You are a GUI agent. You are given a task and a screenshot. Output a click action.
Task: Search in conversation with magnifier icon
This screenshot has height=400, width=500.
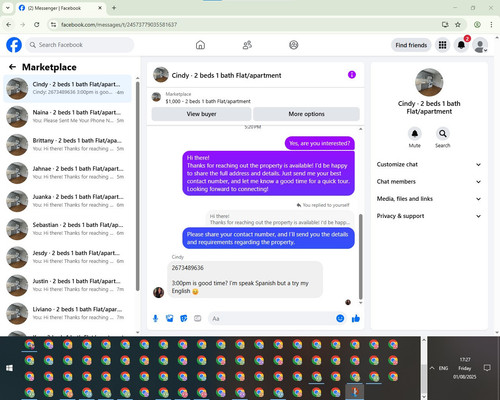(443, 134)
